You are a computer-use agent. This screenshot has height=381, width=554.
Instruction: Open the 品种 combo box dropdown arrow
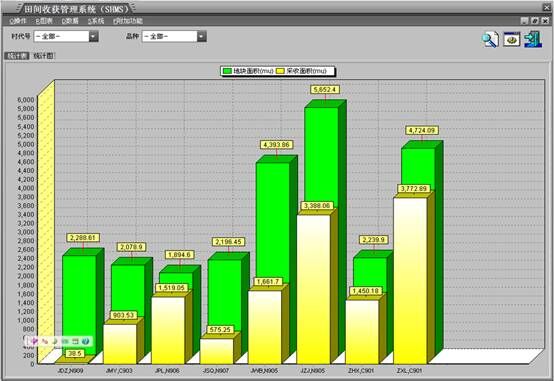[x=201, y=36]
